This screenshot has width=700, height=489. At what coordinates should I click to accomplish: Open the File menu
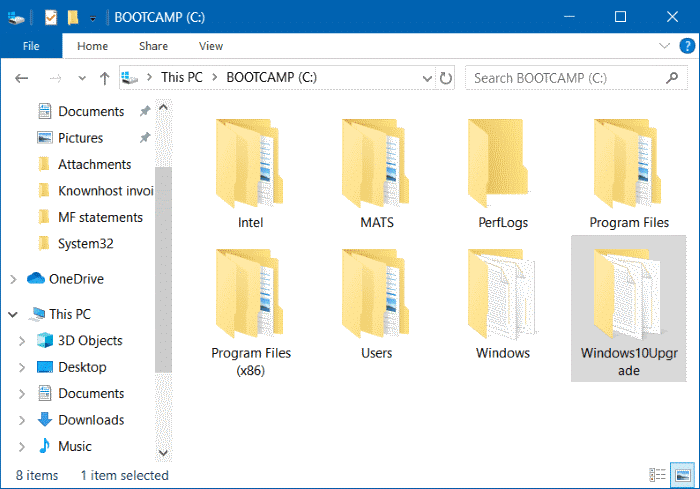pyautogui.click(x=31, y=46)
